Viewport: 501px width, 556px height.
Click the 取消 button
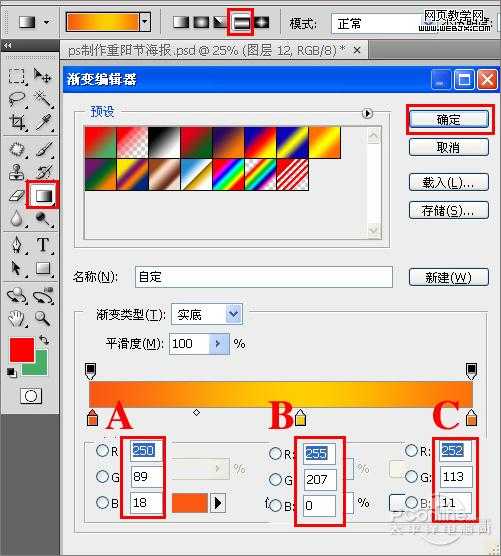click(449, 147)
